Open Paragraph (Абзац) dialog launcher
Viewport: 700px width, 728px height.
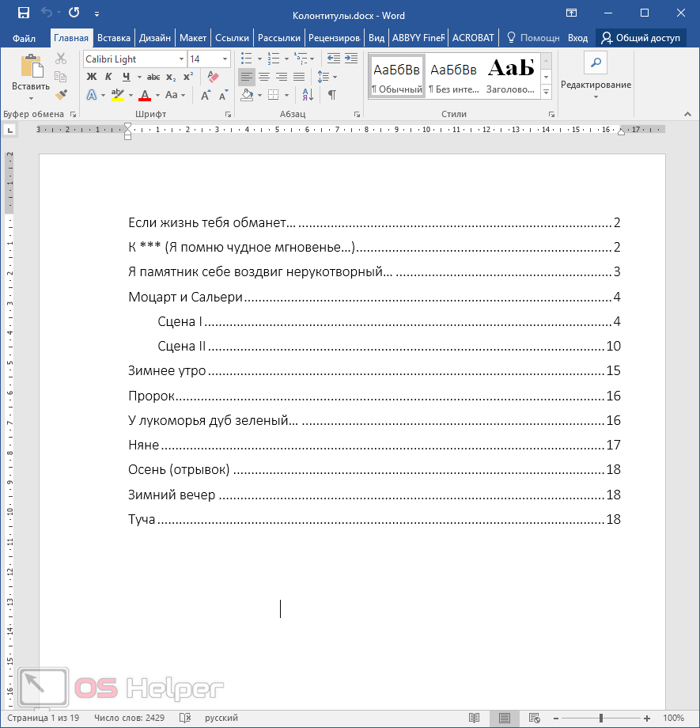point(357,114)
